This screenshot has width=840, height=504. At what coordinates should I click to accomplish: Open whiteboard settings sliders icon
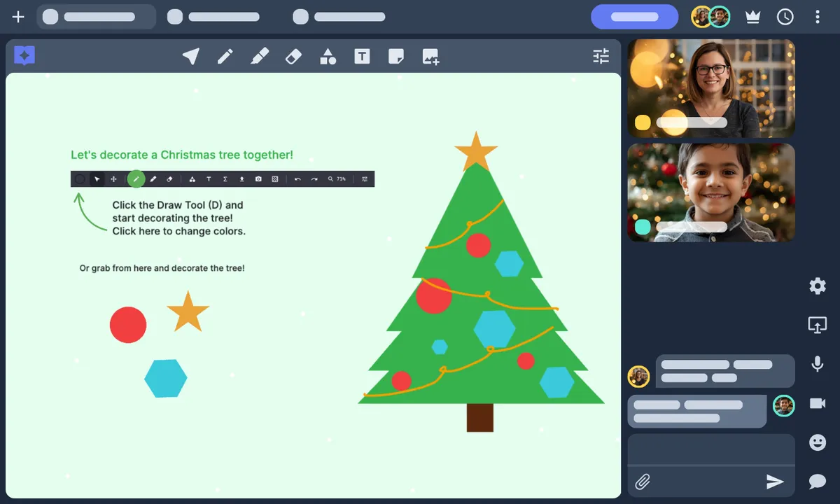[x=601, y=56]
